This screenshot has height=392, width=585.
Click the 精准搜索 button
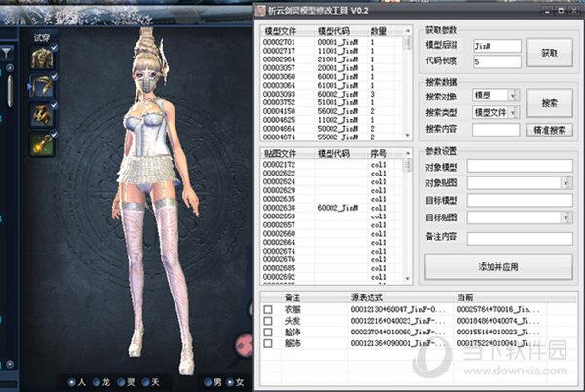(x=550, y=130)
